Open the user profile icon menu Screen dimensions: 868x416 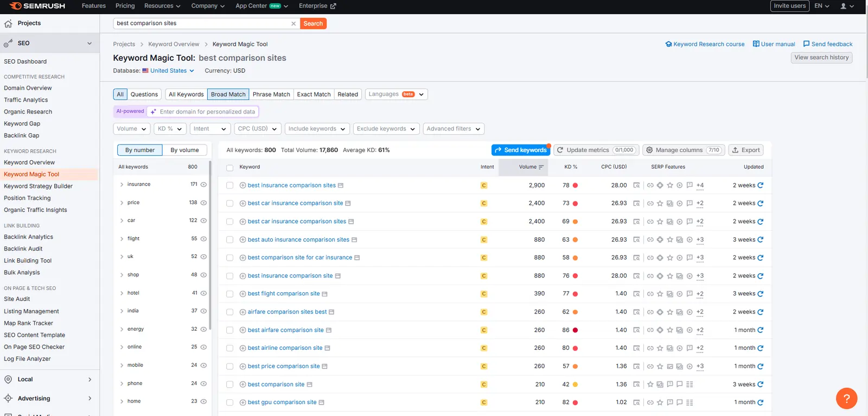point(847,6)
